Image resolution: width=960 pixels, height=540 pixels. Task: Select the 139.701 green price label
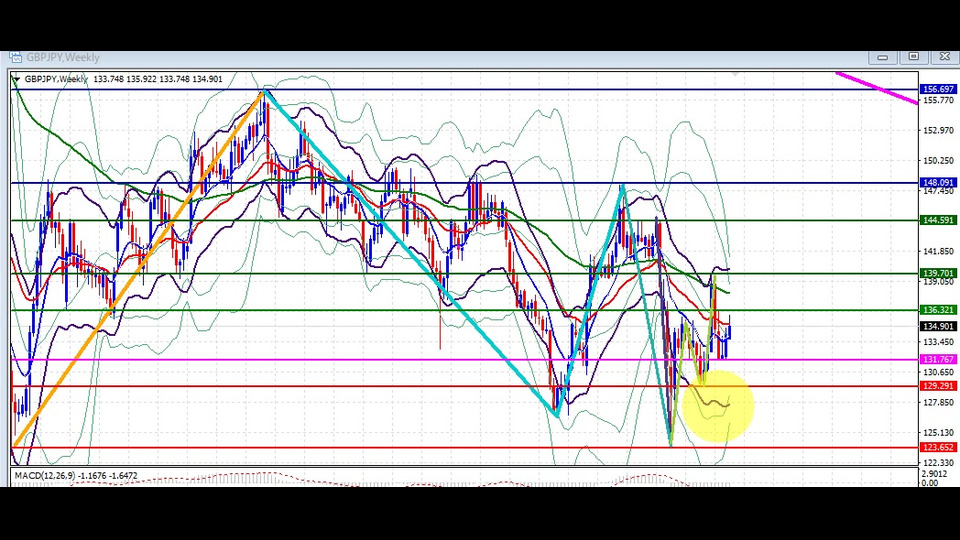point(938,273)
